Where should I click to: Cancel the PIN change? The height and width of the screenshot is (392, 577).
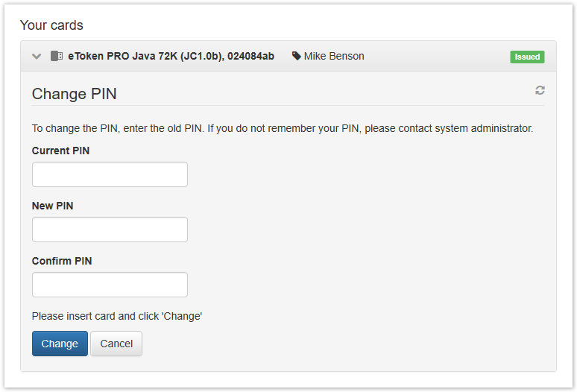pos(116,344)
